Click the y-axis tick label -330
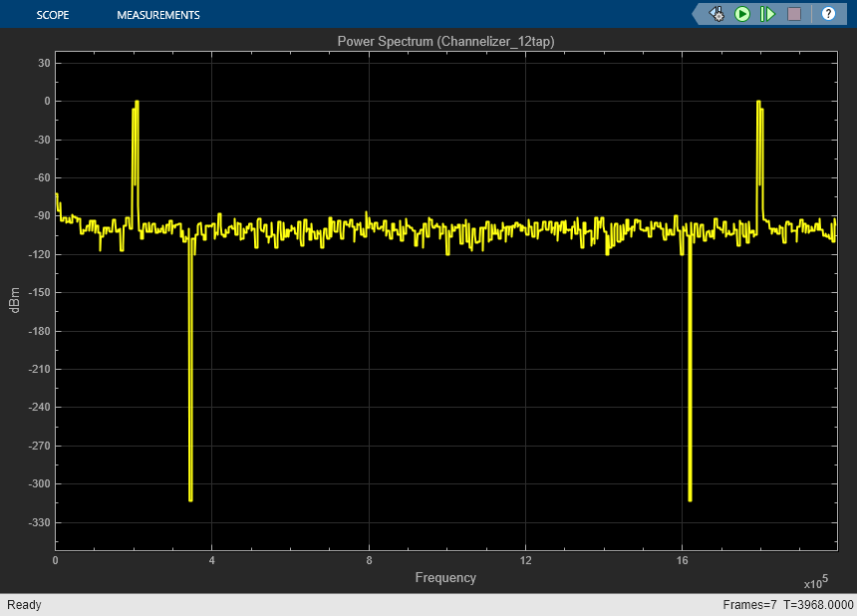This screenshot has height=616, width=857. [x=39, y=522]
